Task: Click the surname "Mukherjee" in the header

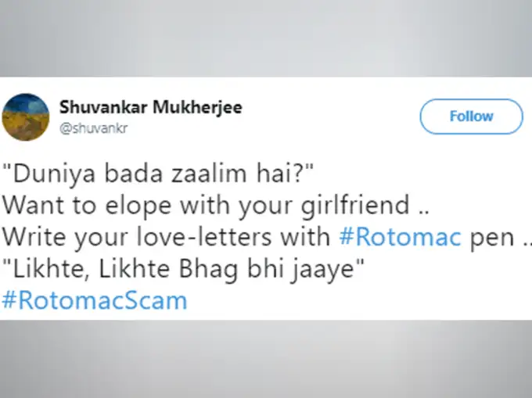Action: point(197,107)
